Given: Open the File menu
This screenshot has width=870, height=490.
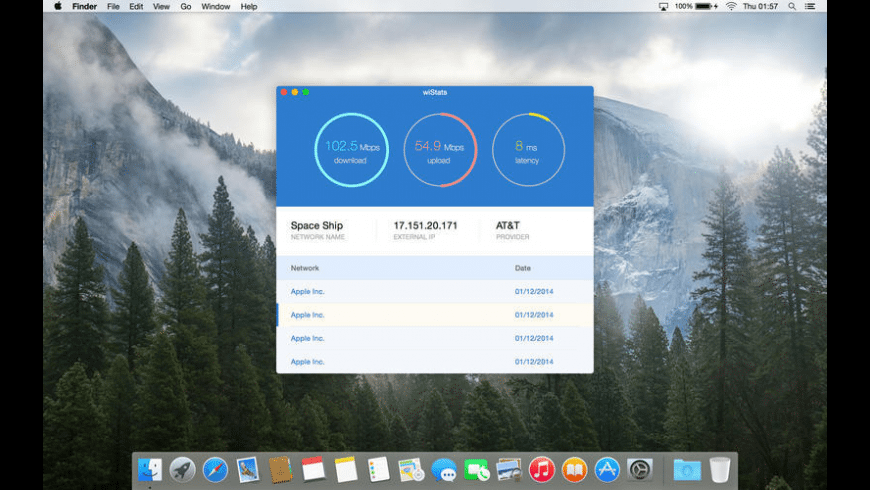Looking at the screenshot, I should pyautogui.click(x=113, y=7).
